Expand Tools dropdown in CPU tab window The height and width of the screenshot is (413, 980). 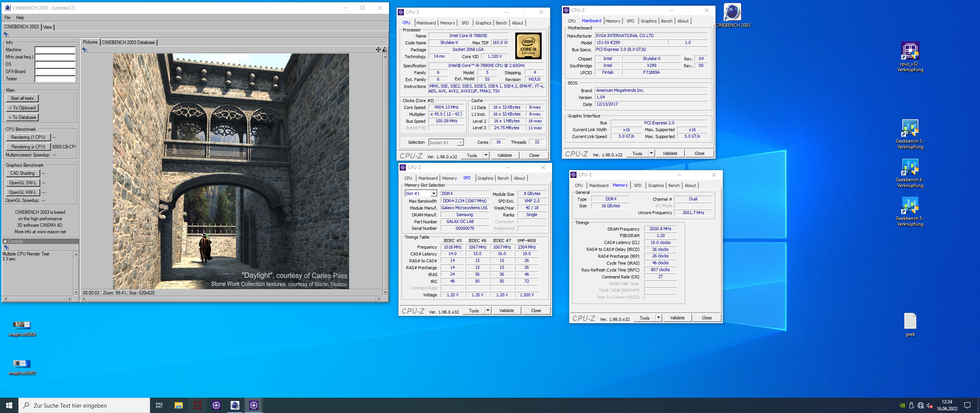point(486,155)
